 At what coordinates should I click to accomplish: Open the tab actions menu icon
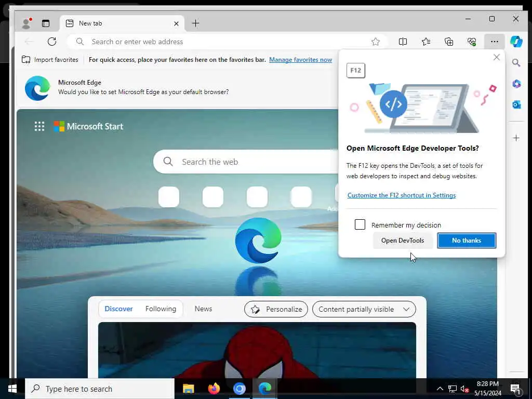point(46,23)
